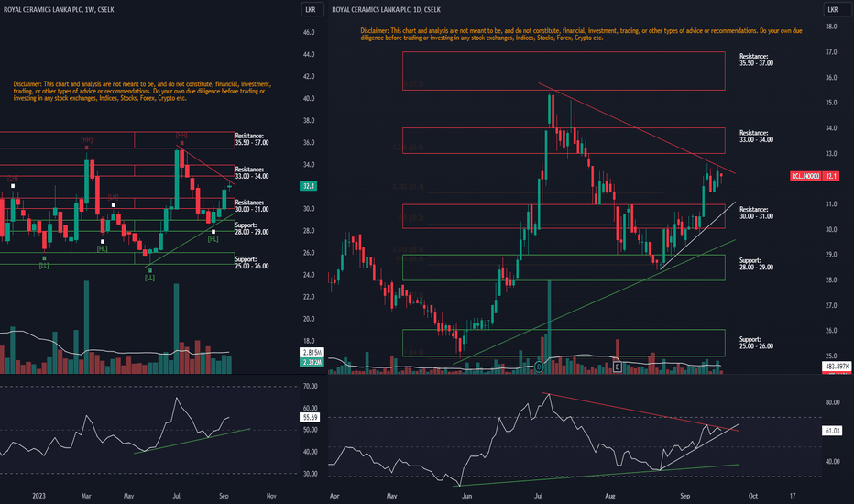This screenshot has width=854, height=504.
Task: Click the daily chart title ROYAL CERAMICS 1D
Action: point(386,10)
